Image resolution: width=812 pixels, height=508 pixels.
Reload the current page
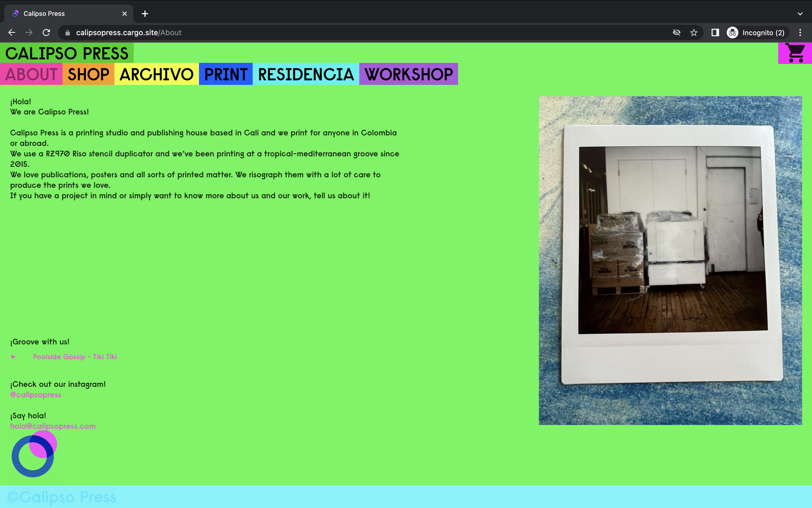[x=46, y=33]
